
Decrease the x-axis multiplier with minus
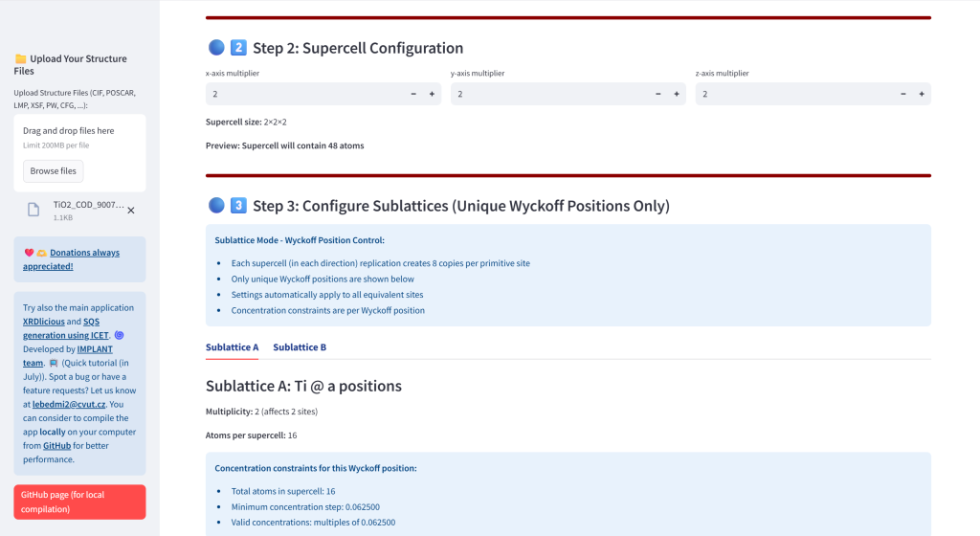click(x=413, y=94)
